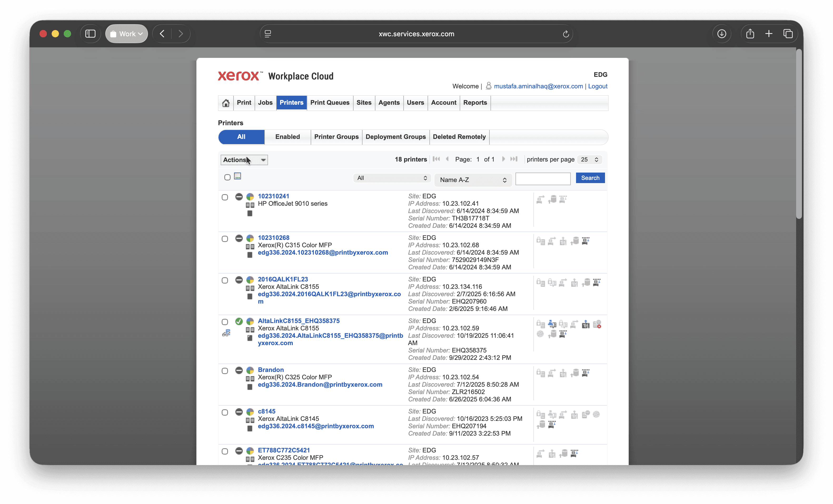
Task: Click the green enabled status icon for AltaLinkC8155_EHQ358375
Action: click(x=239, y=321)
